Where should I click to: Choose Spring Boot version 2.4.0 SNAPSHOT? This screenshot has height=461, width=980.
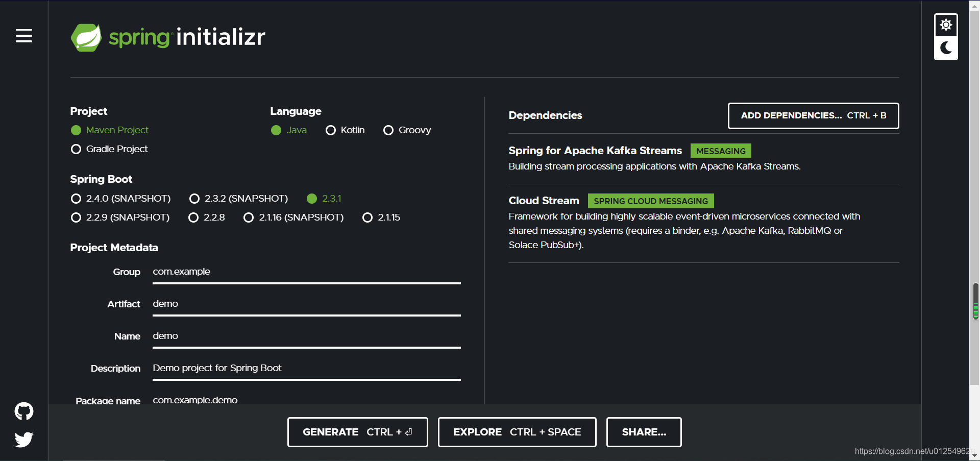point(76,199)
